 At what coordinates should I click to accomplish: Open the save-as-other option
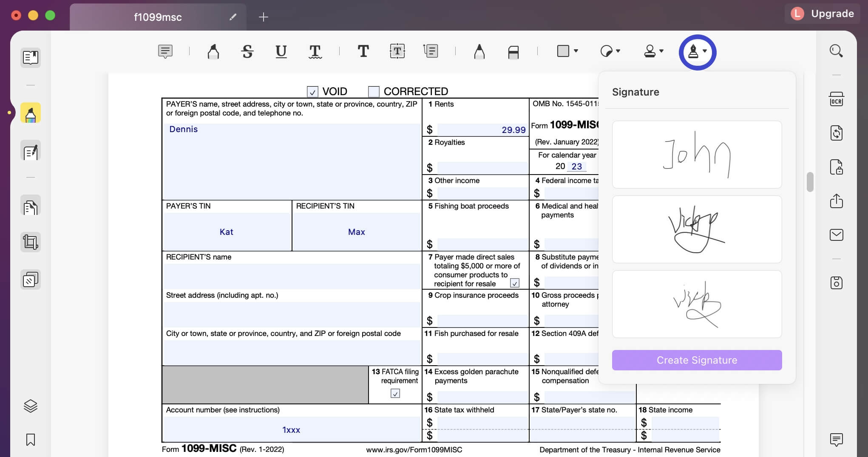tap(836, 283)
